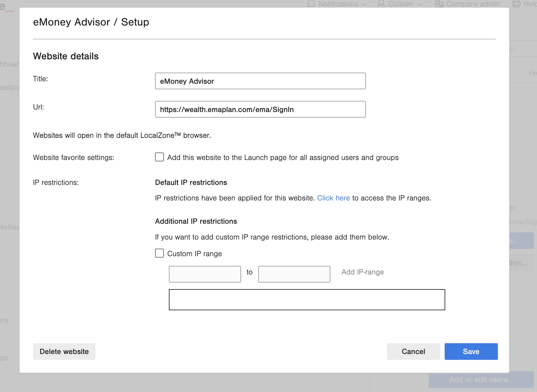The height and width of the screenshot is (392, 537).
Task: Tick the Custom IP range checkbox
Action: click(159, 253)
